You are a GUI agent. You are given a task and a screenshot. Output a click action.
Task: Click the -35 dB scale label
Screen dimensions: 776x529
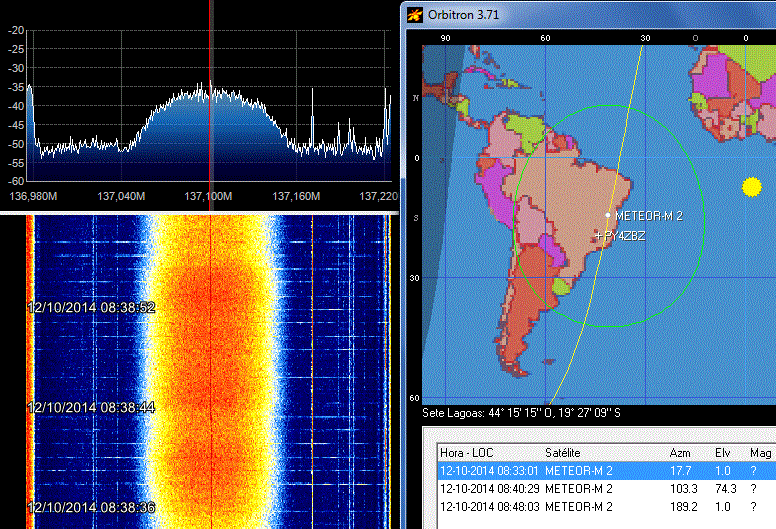click(x=16, y=87)
